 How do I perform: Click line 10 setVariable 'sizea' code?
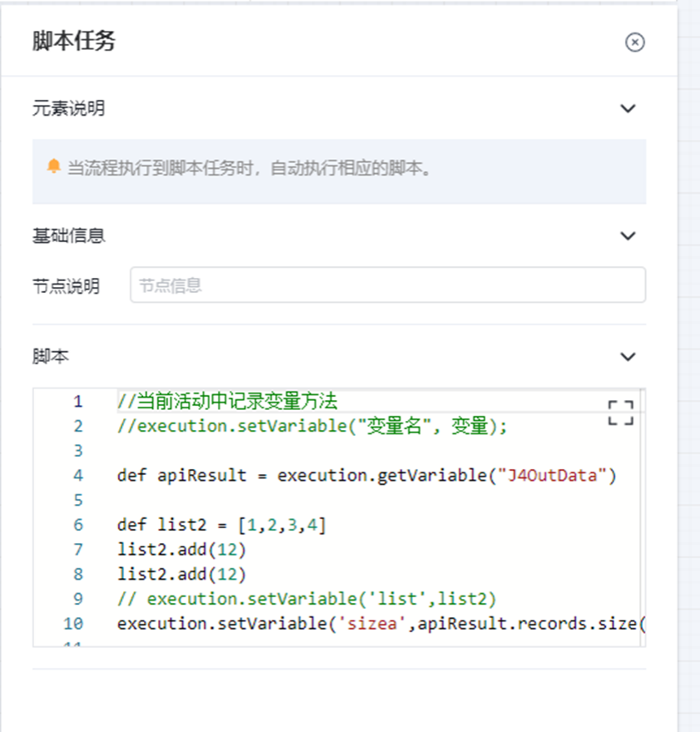coord(382,624)
